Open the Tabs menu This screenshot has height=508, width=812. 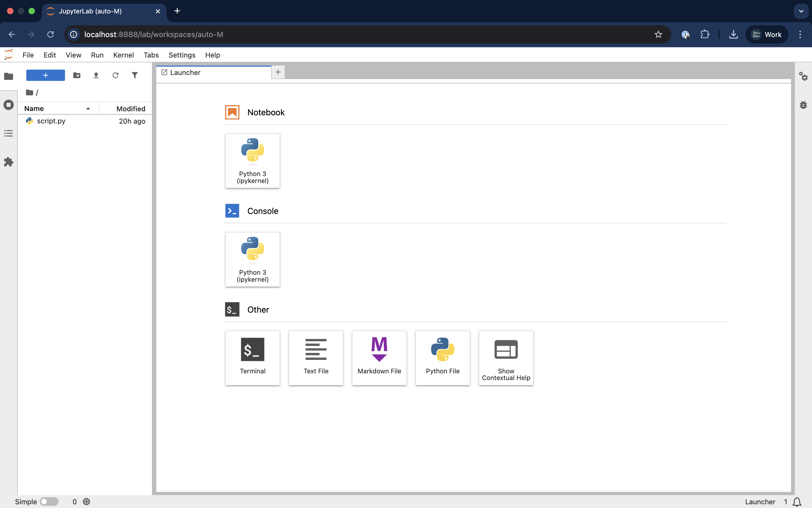click(151, 55)
